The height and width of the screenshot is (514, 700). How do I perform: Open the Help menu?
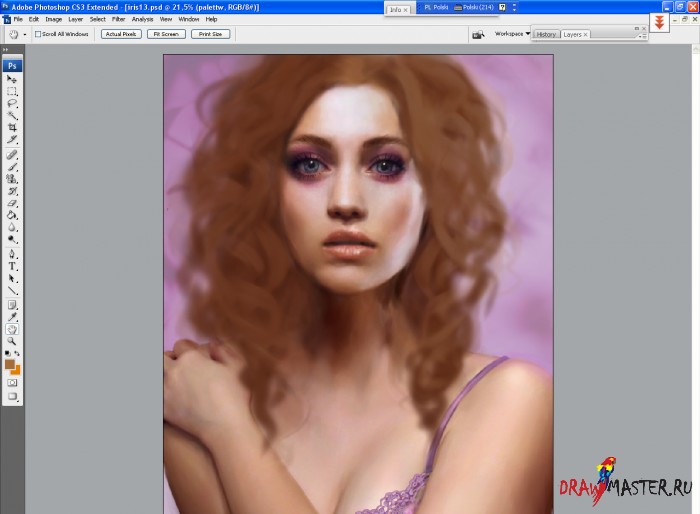[x=211, y=19]
